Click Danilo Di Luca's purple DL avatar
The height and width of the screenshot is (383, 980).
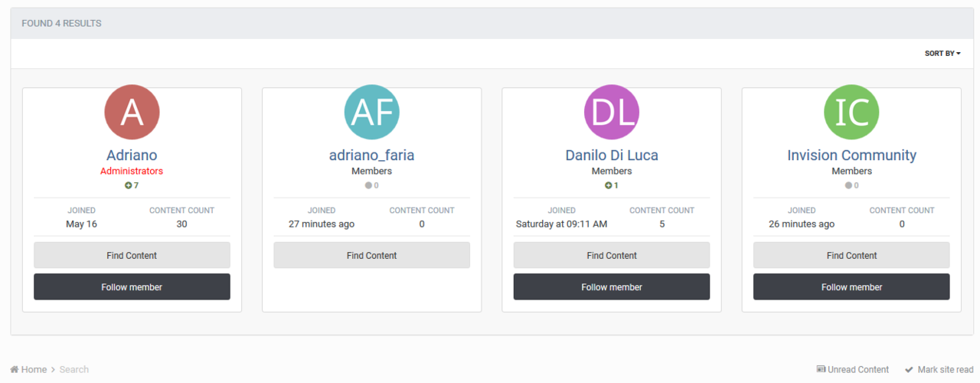[x=612, y=112]
